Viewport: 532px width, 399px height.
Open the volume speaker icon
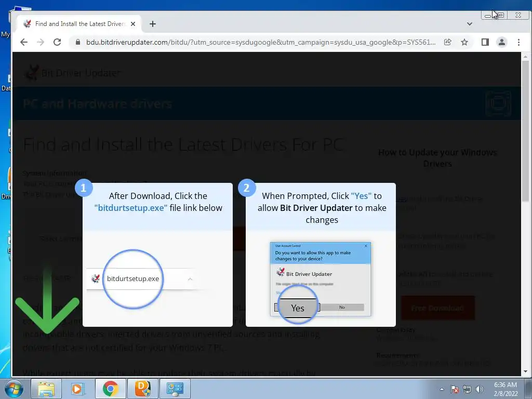[479, 389]
